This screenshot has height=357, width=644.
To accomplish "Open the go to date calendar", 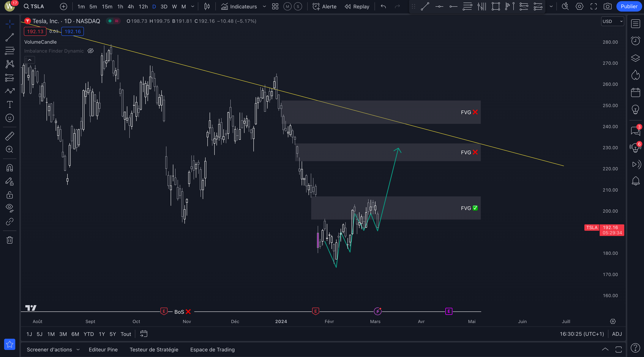I will [144, 334].
